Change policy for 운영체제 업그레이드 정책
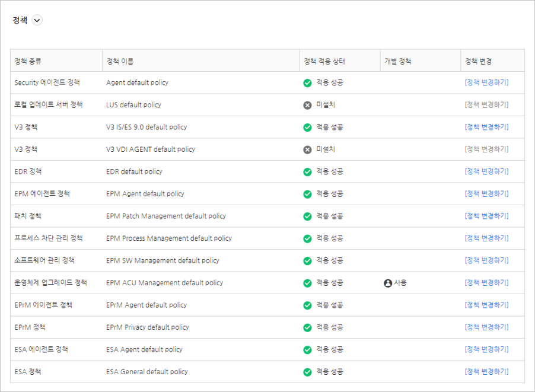535x392 pixels. point(486,283)
